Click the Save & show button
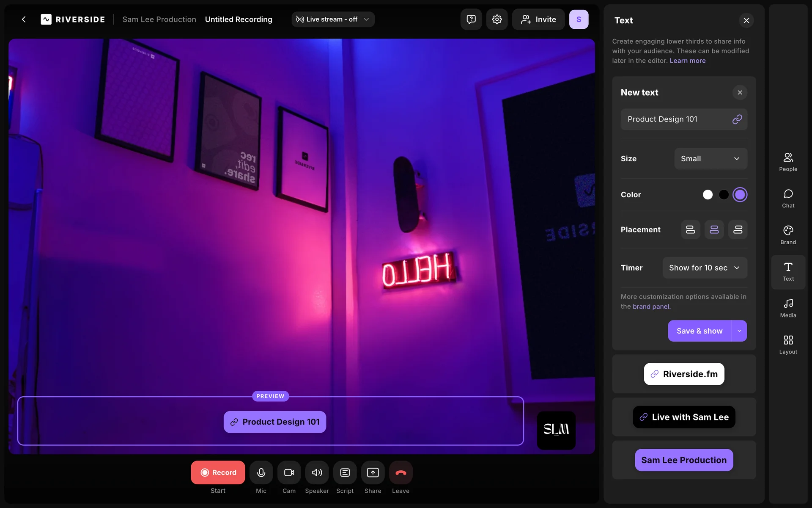Image resolution: width=812 pixels, height=508 pixels. tap(700, 331)
